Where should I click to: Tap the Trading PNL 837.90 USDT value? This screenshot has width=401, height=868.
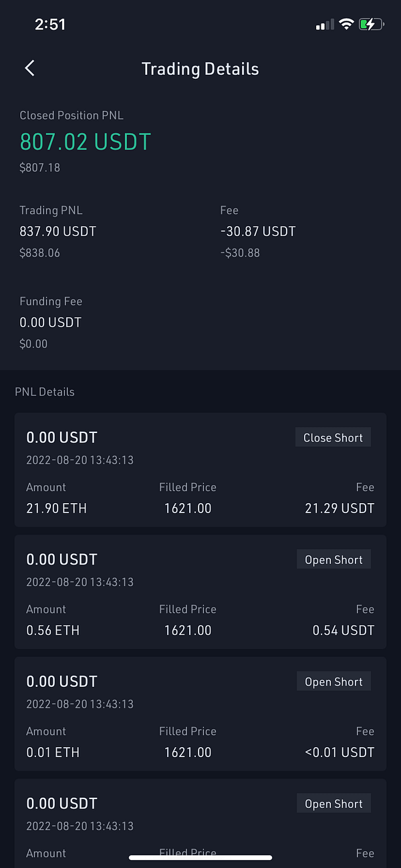[x=58, y=231]
